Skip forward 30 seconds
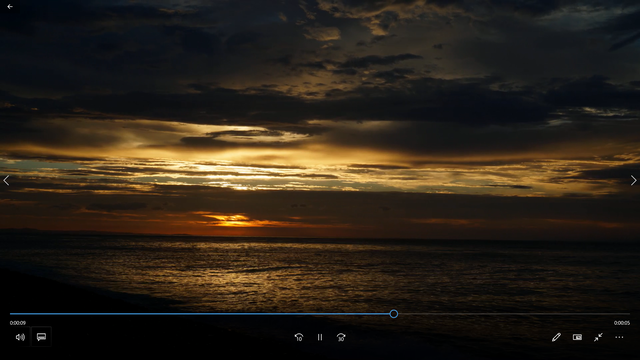 pyautogui.click(x=341, y=337)
